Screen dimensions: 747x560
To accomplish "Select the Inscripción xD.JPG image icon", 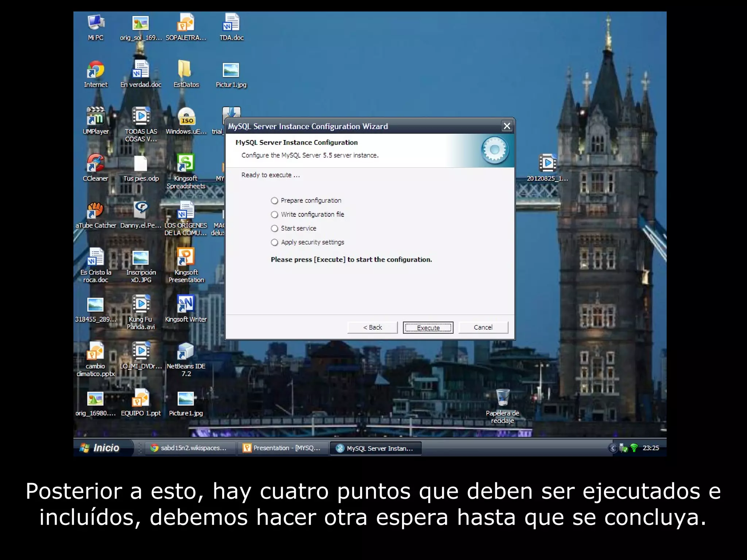I will [x=140, y=258].
